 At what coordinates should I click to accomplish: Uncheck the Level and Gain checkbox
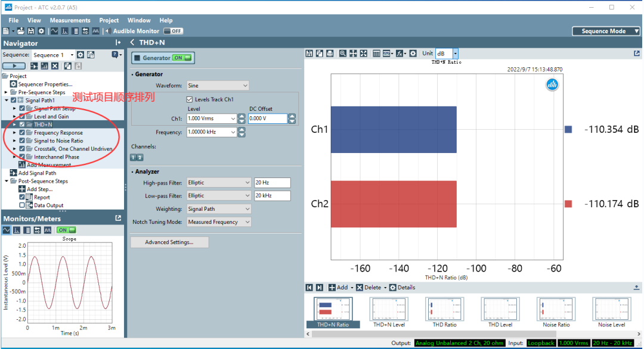click(22, 117)
